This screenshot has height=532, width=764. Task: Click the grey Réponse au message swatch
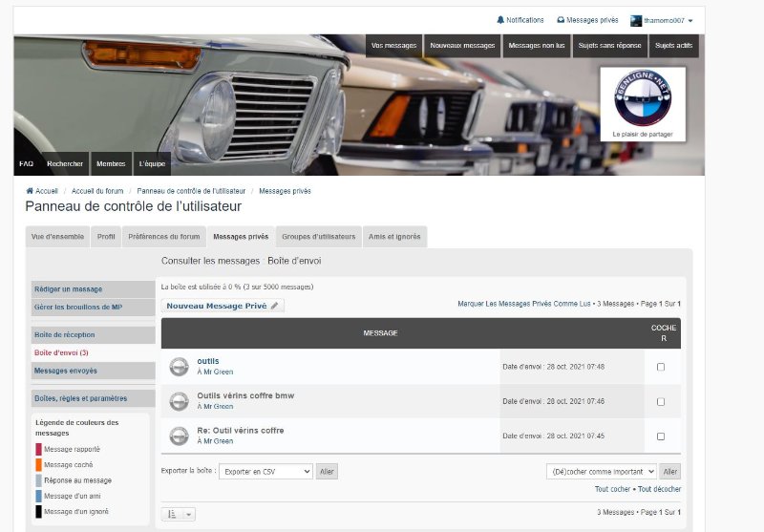tap(38, 480)
